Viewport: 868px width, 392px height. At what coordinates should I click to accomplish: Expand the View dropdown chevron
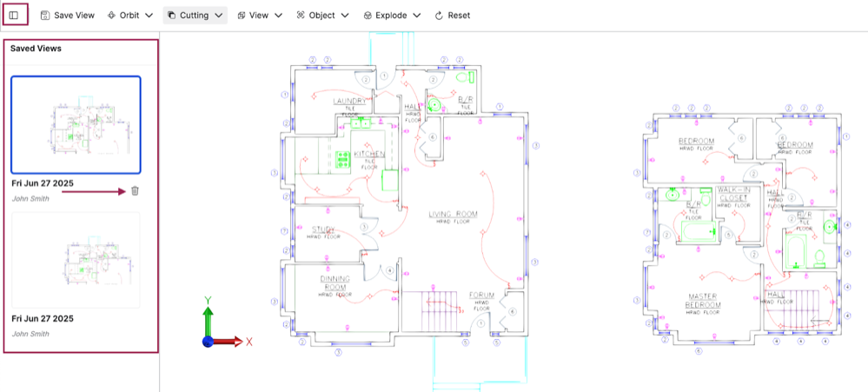coord(278,16)
